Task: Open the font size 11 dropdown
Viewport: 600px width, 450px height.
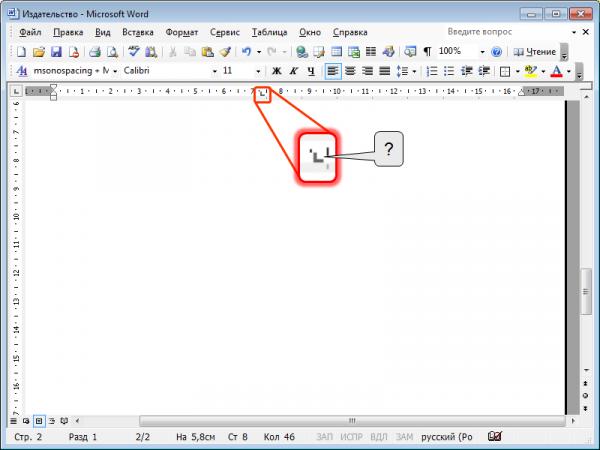Action: (x=258, y=72)
